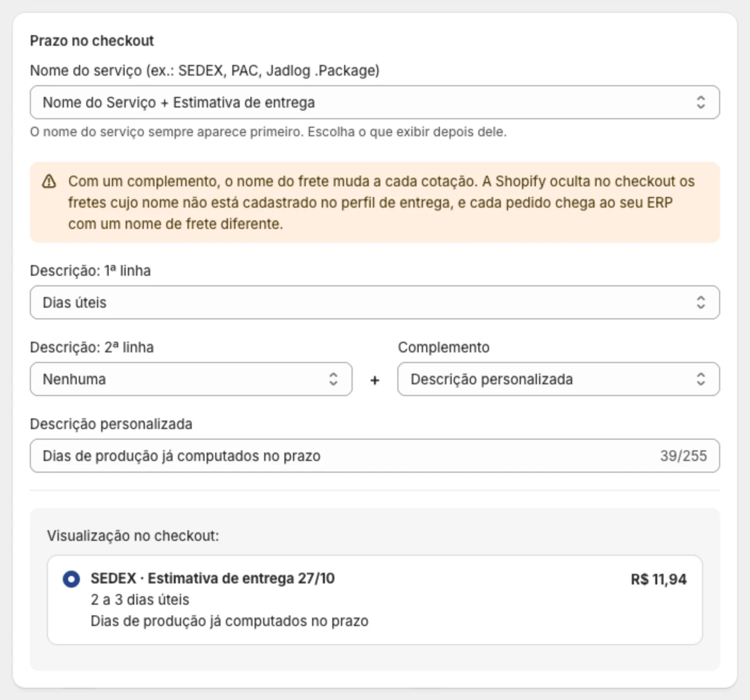Click the 'Descrição: 2ª linha' label
The image size is (750, 700).
92,348
